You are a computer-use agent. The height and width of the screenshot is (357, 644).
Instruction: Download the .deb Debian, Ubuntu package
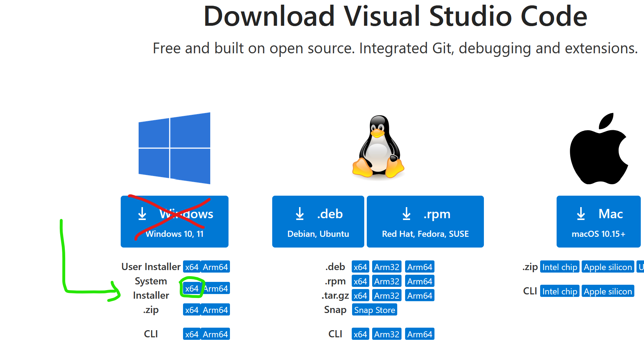(x=318, y=221)
